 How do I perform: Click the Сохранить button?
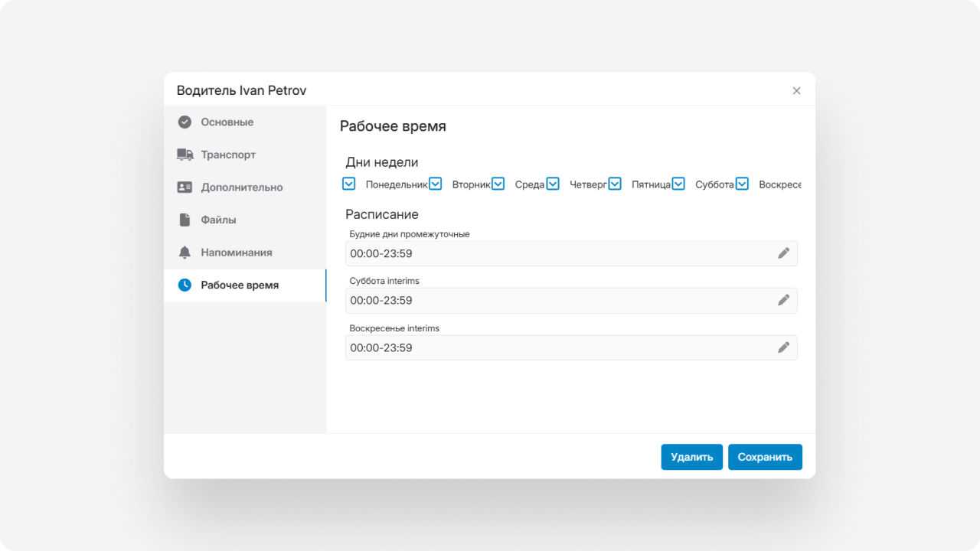[765, 457]
